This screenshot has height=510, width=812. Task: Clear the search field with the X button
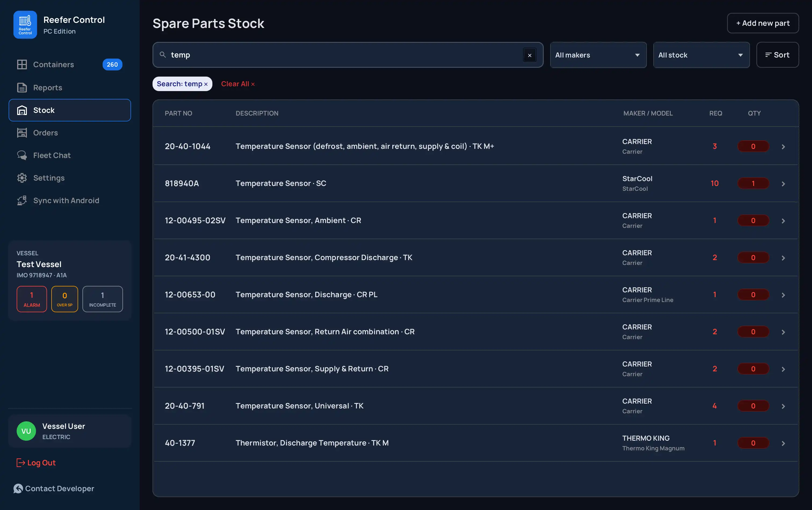click(530, 55)
